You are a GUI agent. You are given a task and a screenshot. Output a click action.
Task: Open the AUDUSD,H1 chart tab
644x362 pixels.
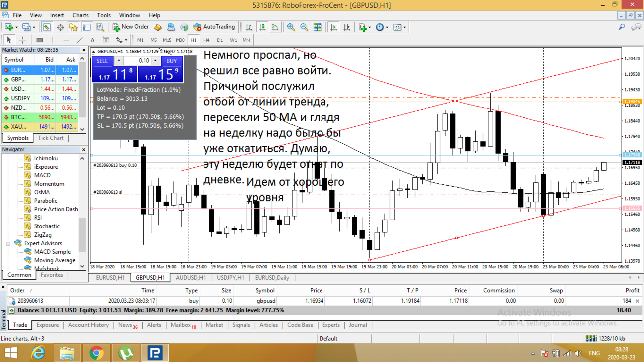tap(191, 278)
